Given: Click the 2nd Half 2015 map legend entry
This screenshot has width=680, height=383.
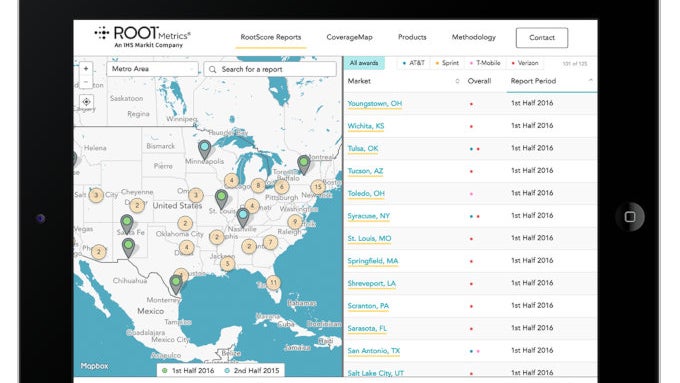Looking at the screenshot, I should pyautogui.click(x=252, y=371).
